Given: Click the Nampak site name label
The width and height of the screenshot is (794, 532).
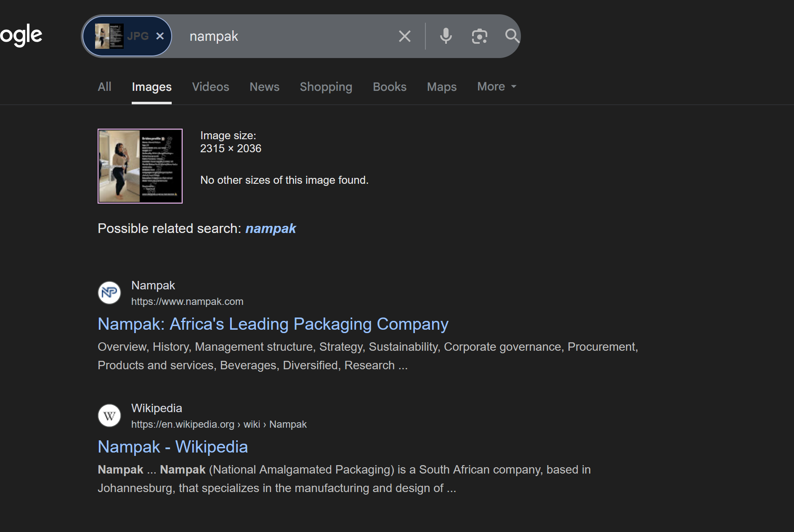Looking at the screenshot, I should pyautogui.click(x=153, y=285).
